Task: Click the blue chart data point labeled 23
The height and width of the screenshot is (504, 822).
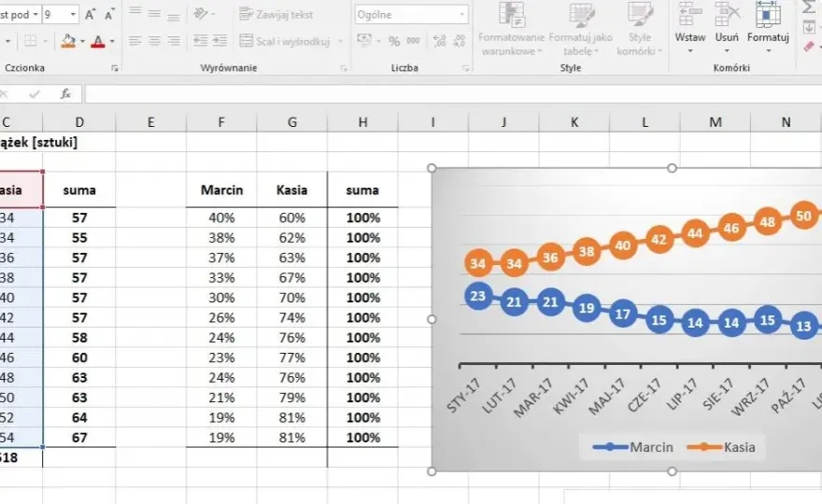Action: pyautogui.click(x=477, y=296)
